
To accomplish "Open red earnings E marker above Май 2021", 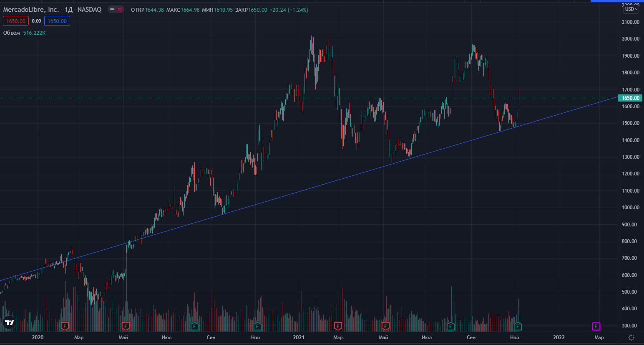I will coord(385,326).
